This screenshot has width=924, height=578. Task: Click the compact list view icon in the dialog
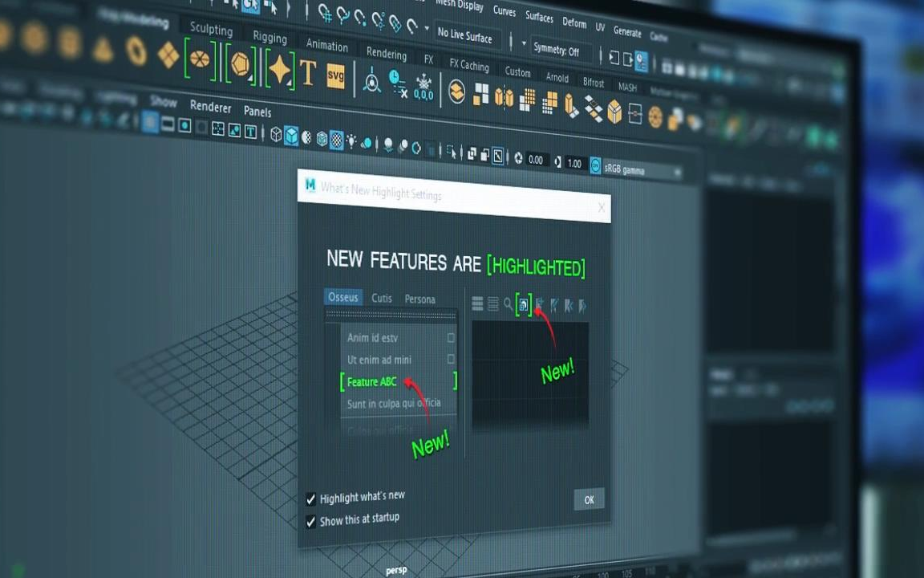[476, 303]
